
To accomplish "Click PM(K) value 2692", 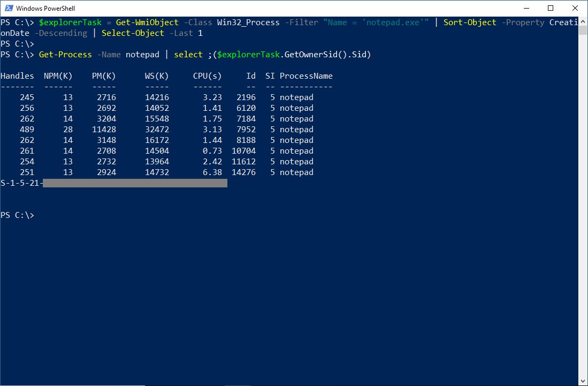I will point(106,108).
